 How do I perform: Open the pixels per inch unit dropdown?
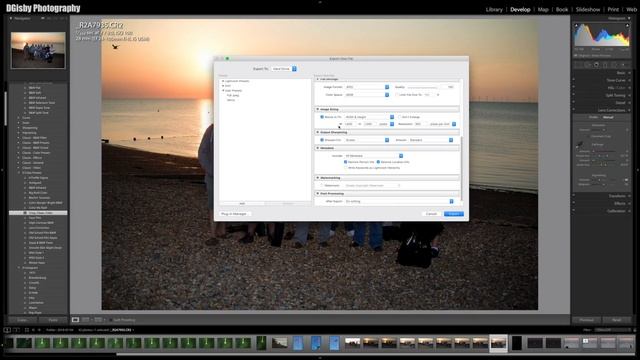(442, 124)
